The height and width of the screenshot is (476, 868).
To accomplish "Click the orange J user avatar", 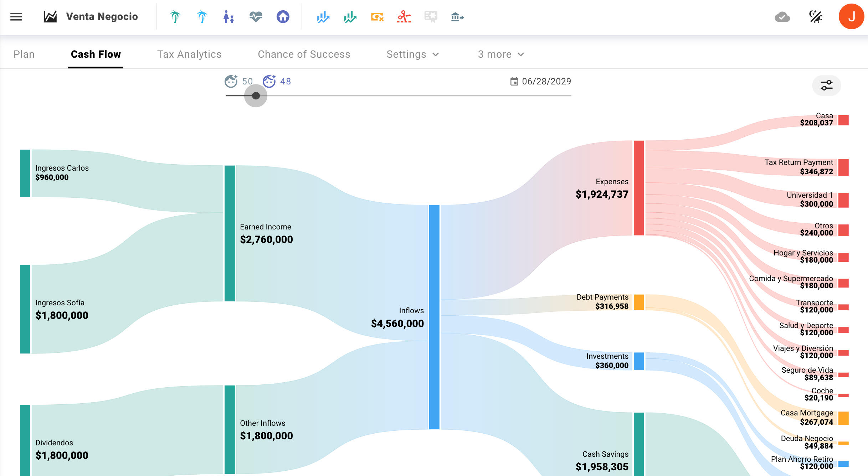I will [851, 17].
